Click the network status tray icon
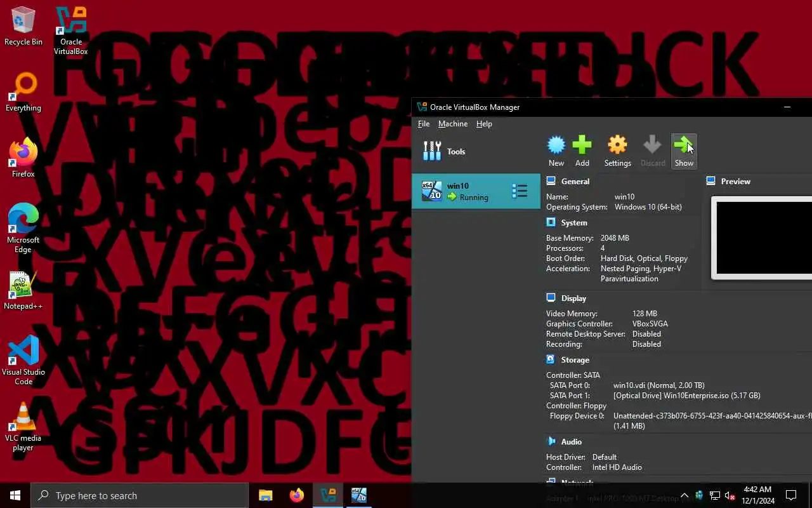The width and height of the screenshot is (812, 508). tap(715, 495)
